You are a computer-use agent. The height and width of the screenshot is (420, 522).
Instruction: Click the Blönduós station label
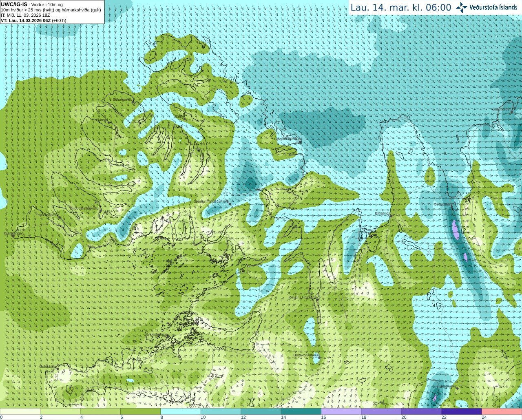click(383, 213)
